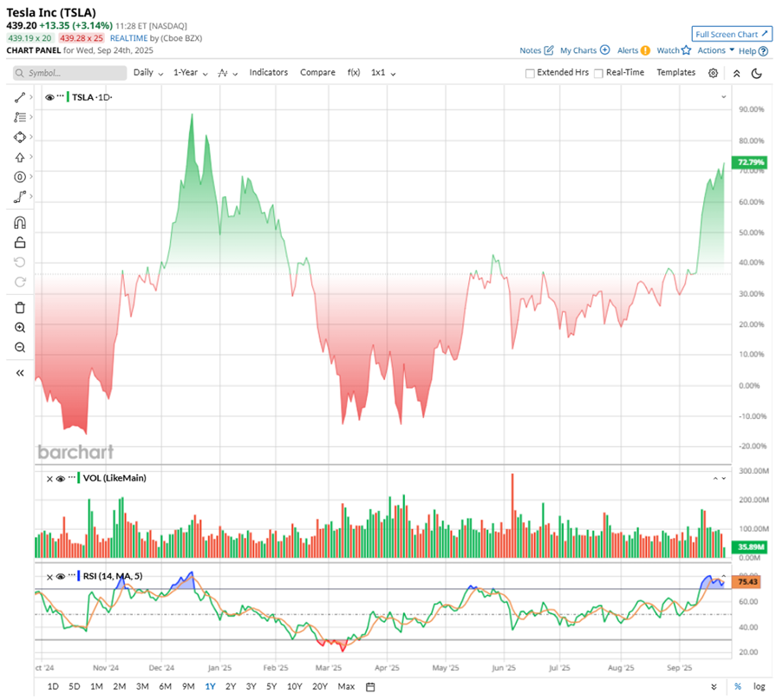
Task: Select the 5Y range tab
Action: pyautogui.click(x=271, y=686)
